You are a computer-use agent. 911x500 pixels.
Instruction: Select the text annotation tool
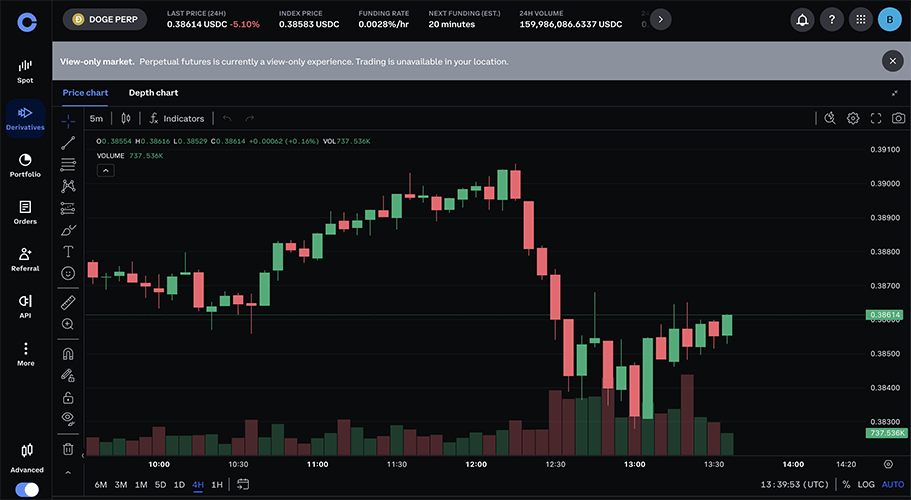(x=68, y=251)
